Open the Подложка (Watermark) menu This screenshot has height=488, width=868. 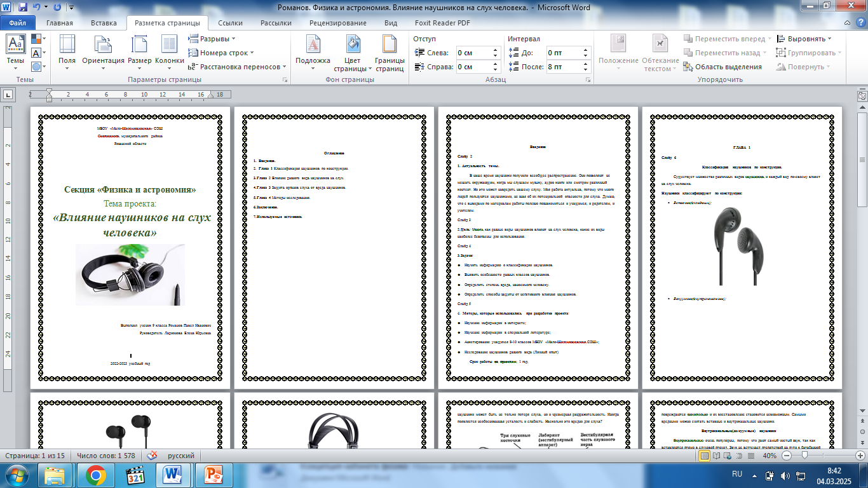pyautogui.click(x=313, y=52)
